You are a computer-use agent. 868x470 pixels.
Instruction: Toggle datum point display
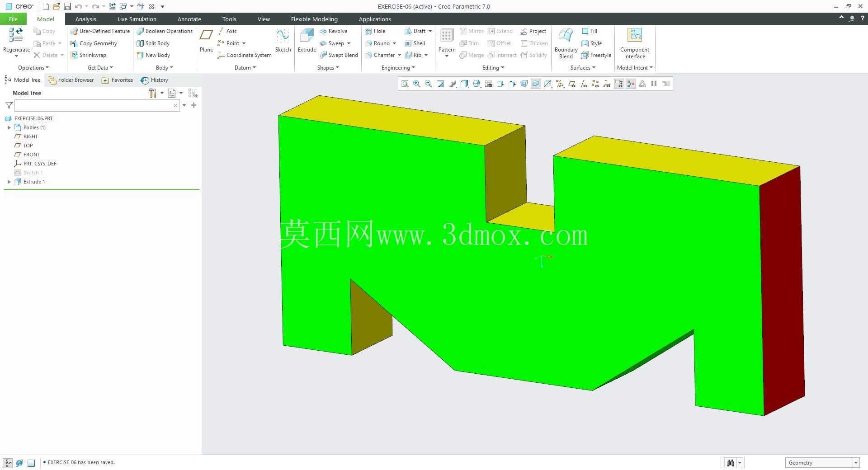(x=595, y=84)
